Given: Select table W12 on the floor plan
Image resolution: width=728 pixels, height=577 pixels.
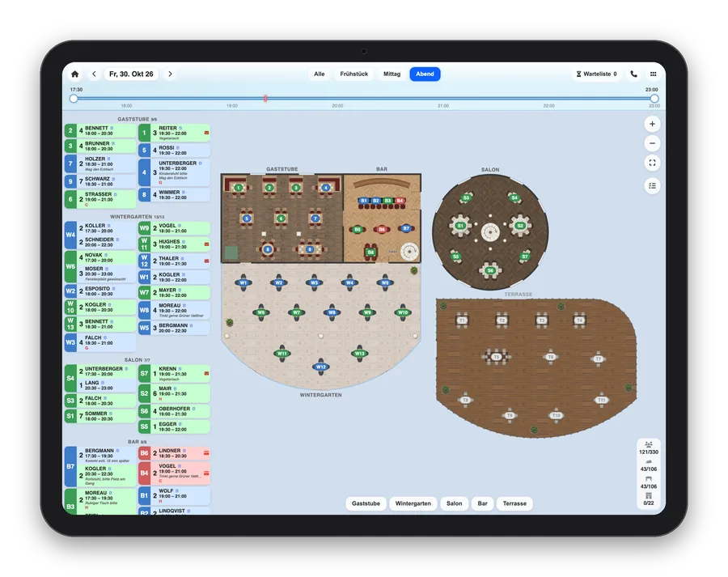Looking at the screenshot, I should [321, 367].
